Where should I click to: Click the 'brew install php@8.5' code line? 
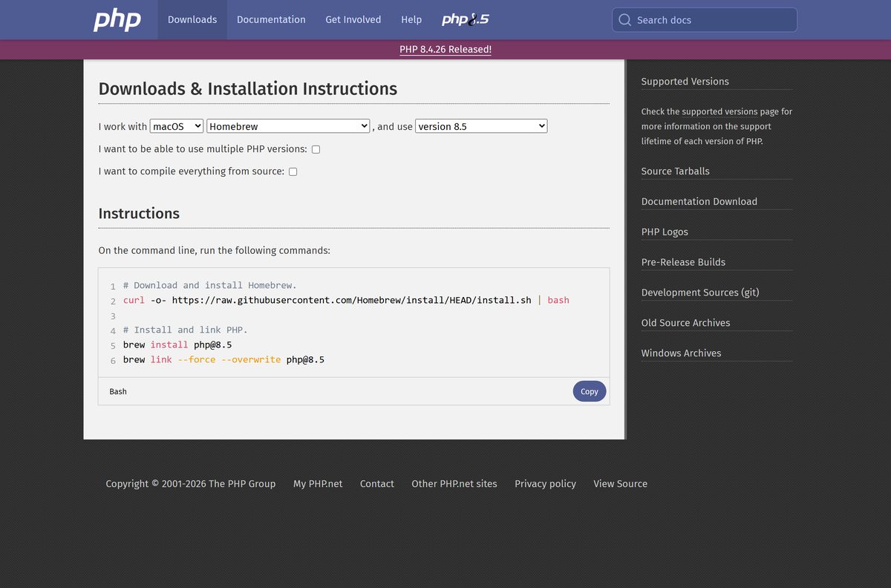[177, 345]
